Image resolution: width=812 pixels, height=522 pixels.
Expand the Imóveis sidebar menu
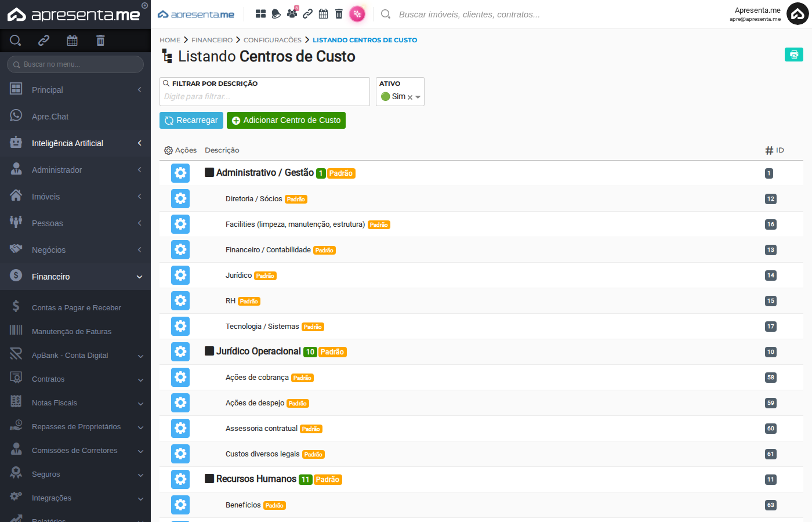tap(75, 197)
